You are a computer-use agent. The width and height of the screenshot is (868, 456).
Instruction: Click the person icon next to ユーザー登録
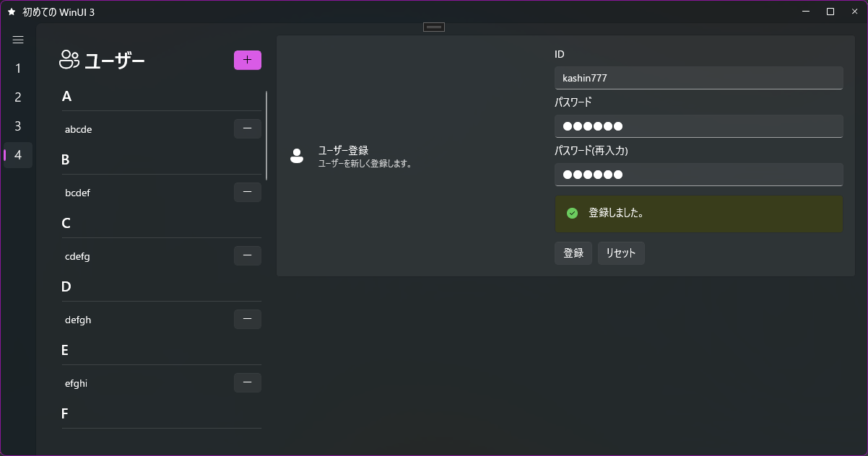pyautogui.click(x=297, y=156)
